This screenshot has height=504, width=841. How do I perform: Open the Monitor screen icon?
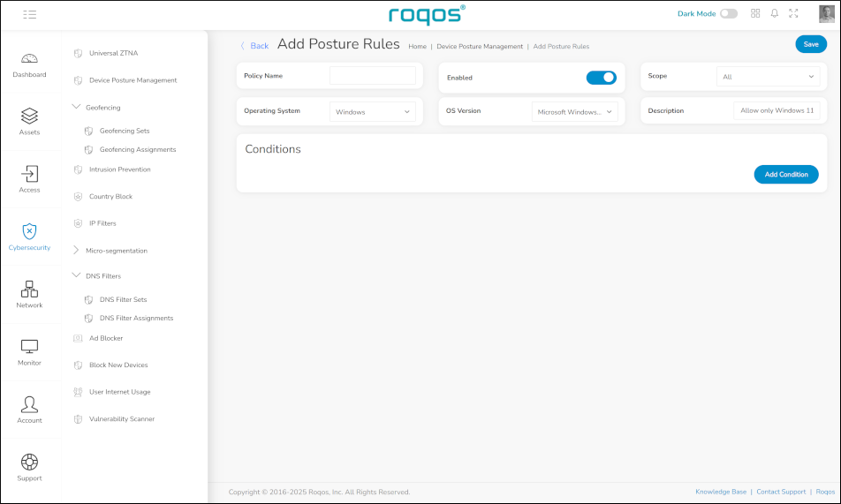coord(29,347)
